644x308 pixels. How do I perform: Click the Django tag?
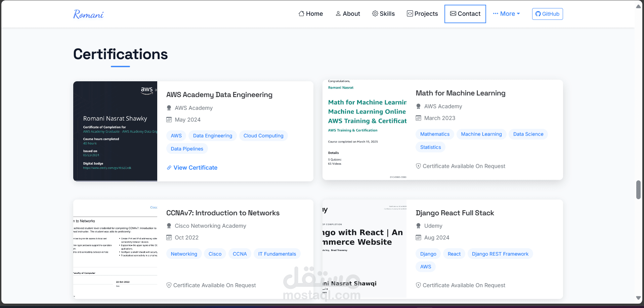click(428, 254)
